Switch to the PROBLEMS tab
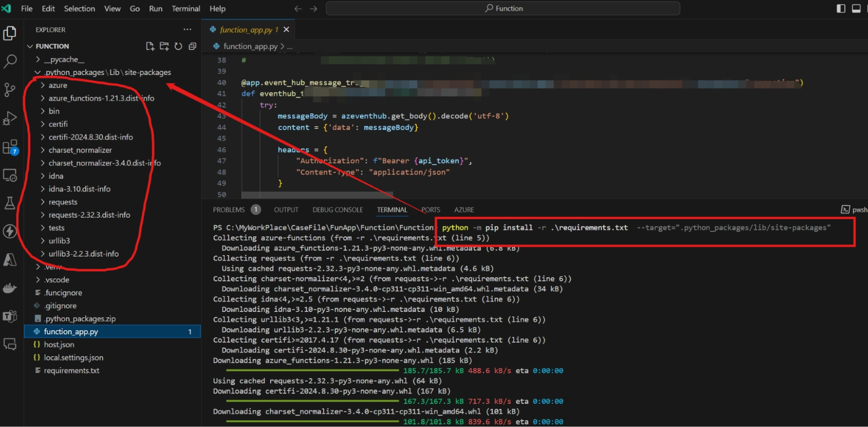The height and width of the screenshot is (427, 868). click(x=229, y=210)
